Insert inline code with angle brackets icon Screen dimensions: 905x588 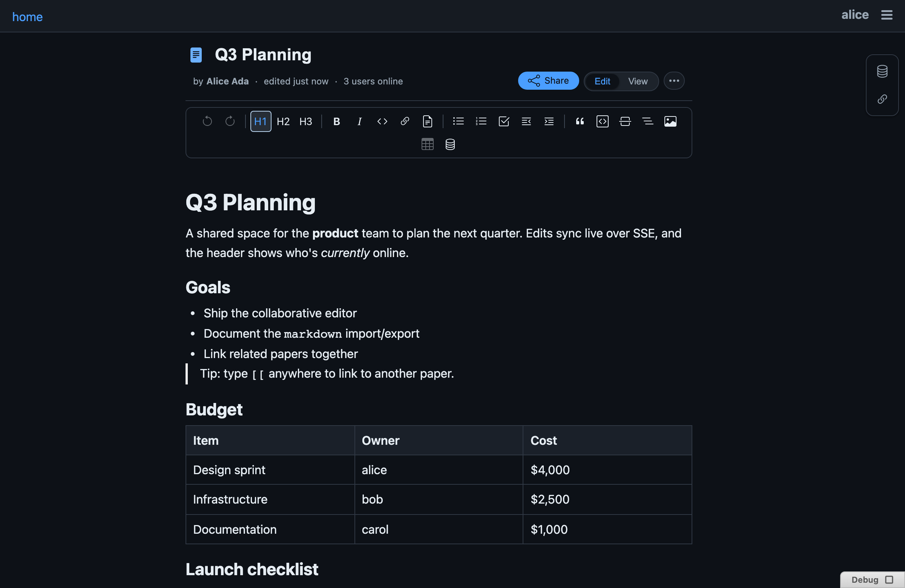(x=382, y=121)
